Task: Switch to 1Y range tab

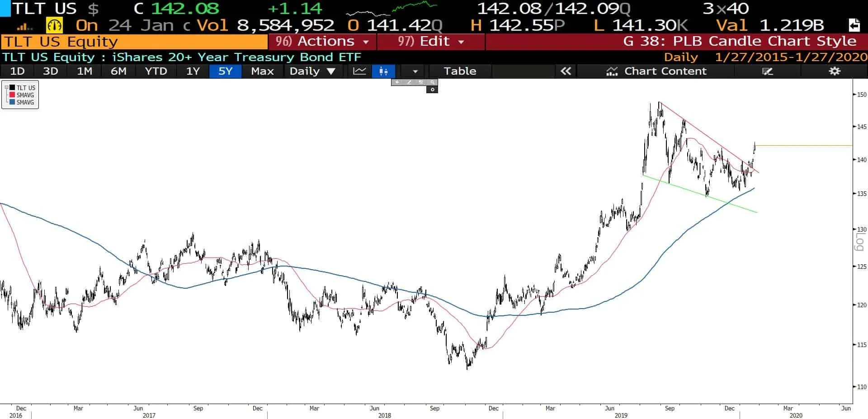Action: [x=193, y=71]
